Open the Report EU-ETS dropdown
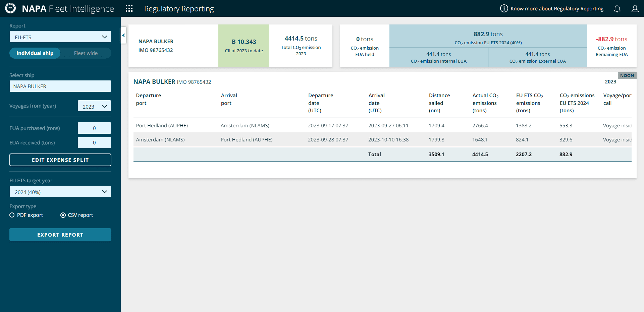This screenshot has height=312, width=644. 60,37
